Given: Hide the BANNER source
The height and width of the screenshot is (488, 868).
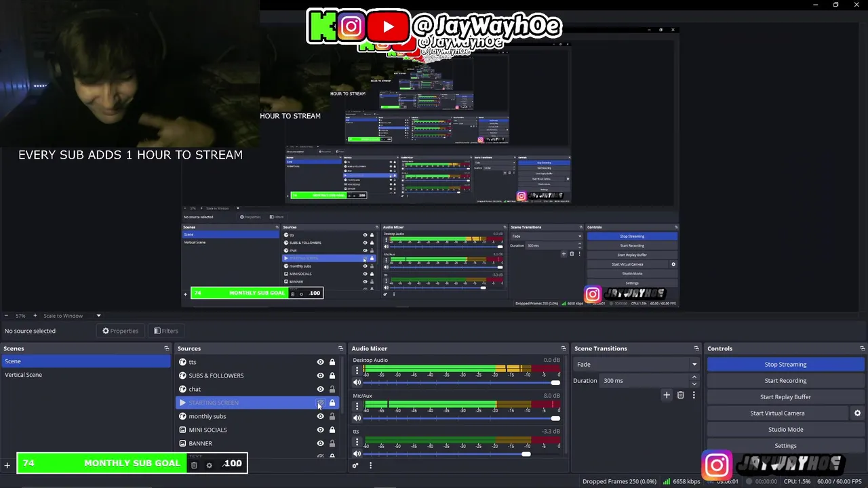Looking at the screenshot, I should (321, 443).
